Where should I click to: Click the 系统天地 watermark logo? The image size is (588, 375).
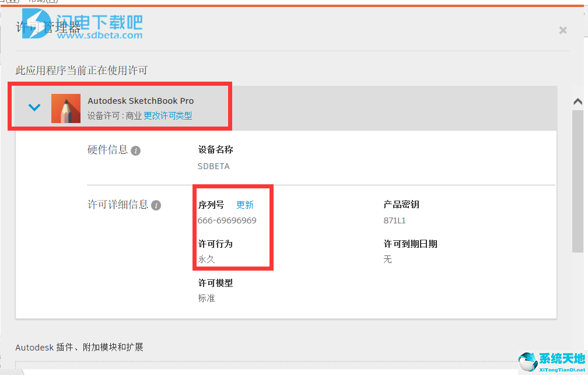click(x=552, y=362)
